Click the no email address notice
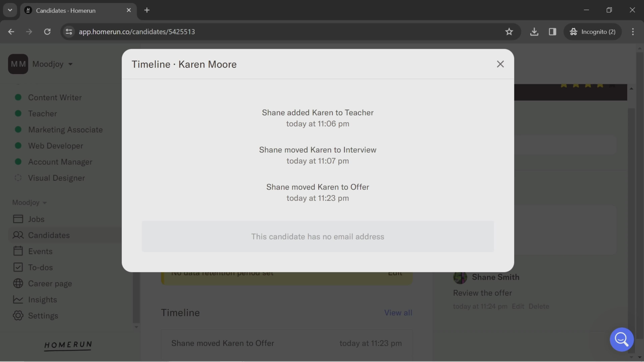Viewport: 644px width, 362px height. 317,236
